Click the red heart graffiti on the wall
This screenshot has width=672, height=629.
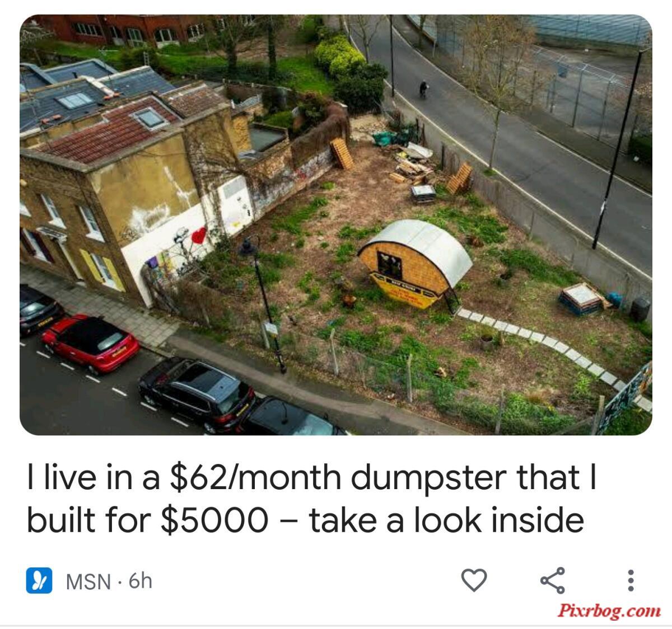(199, 237)
